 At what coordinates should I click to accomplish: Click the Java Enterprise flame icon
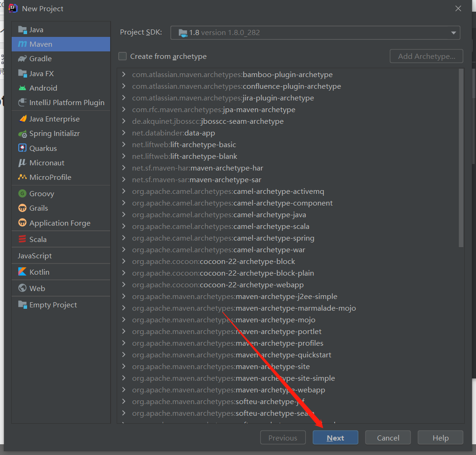pos(23,119)
